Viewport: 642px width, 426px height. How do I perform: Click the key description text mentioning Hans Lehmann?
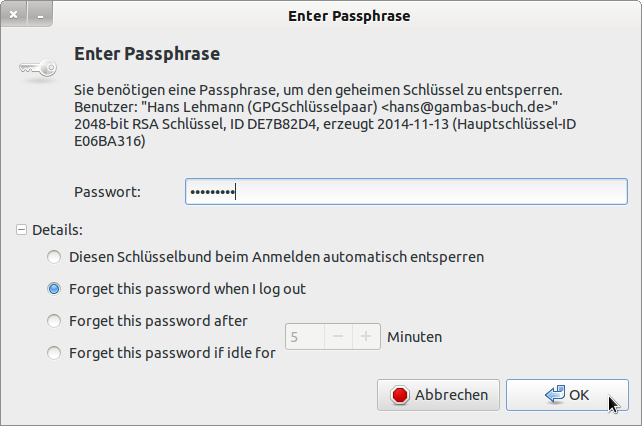click(316, 107)
